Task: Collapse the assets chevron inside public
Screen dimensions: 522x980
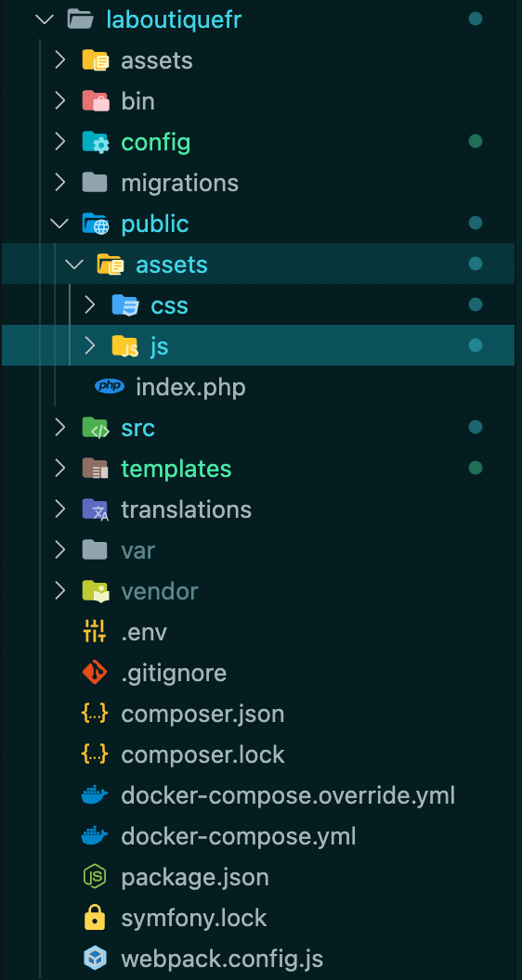Action: [x=74, y=264]
